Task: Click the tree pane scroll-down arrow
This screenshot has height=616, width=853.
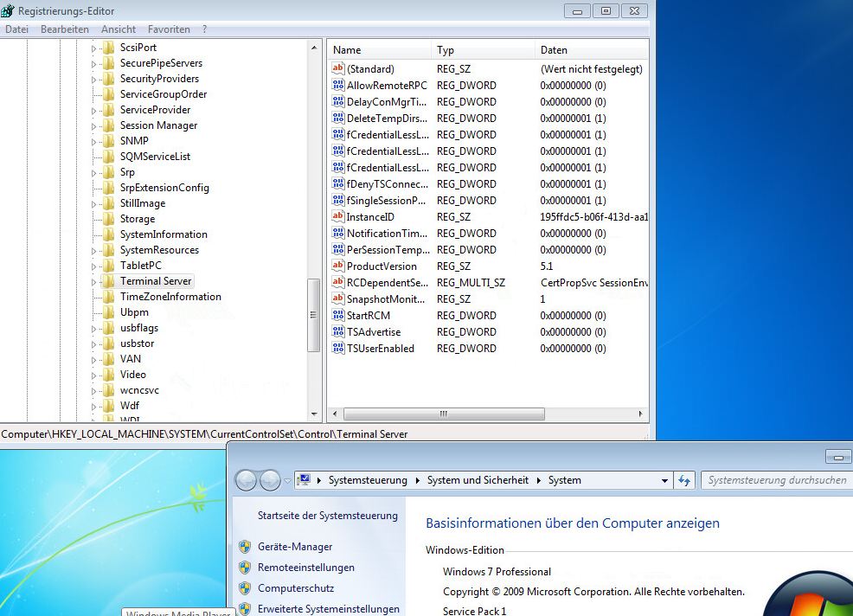Action: coord(314,414)
